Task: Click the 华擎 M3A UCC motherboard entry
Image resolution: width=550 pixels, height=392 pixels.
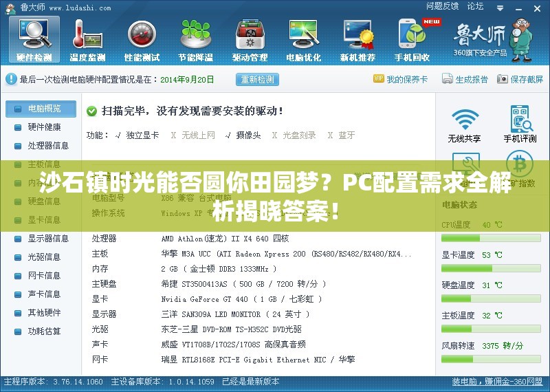Action: point(286,254)
